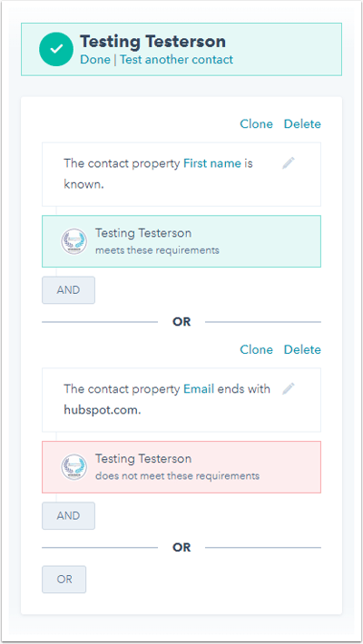Add AND condition under First name filter
The width and height of the screenshot is (363, 644).
click(68, 290)
